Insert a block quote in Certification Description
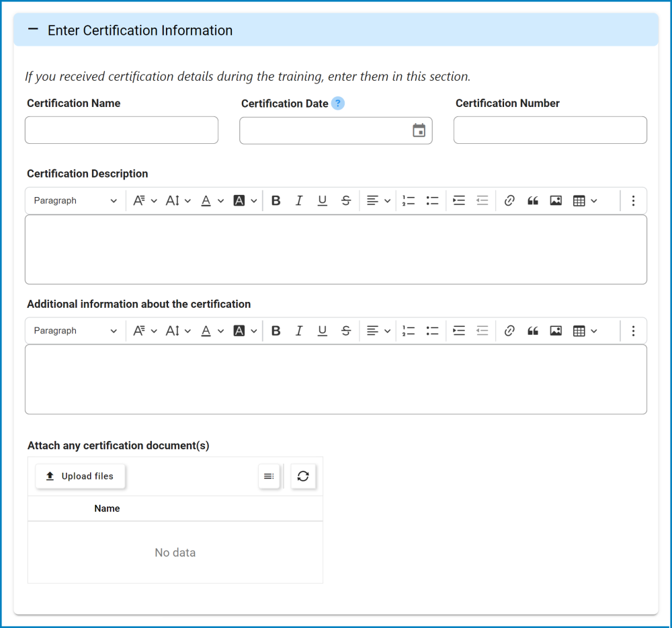 (x=532, y=200)
